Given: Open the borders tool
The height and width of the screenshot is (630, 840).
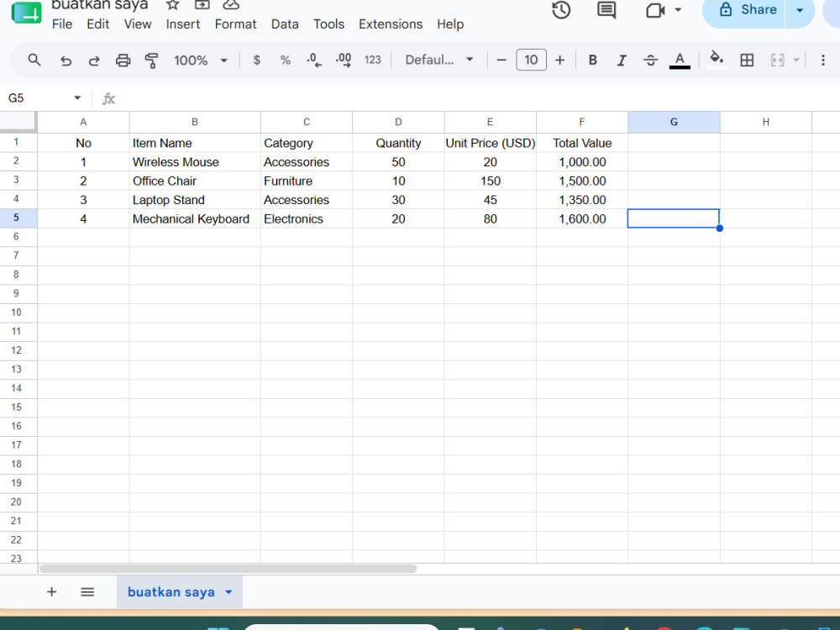Looking at the screenshot, I should [747, 60].
